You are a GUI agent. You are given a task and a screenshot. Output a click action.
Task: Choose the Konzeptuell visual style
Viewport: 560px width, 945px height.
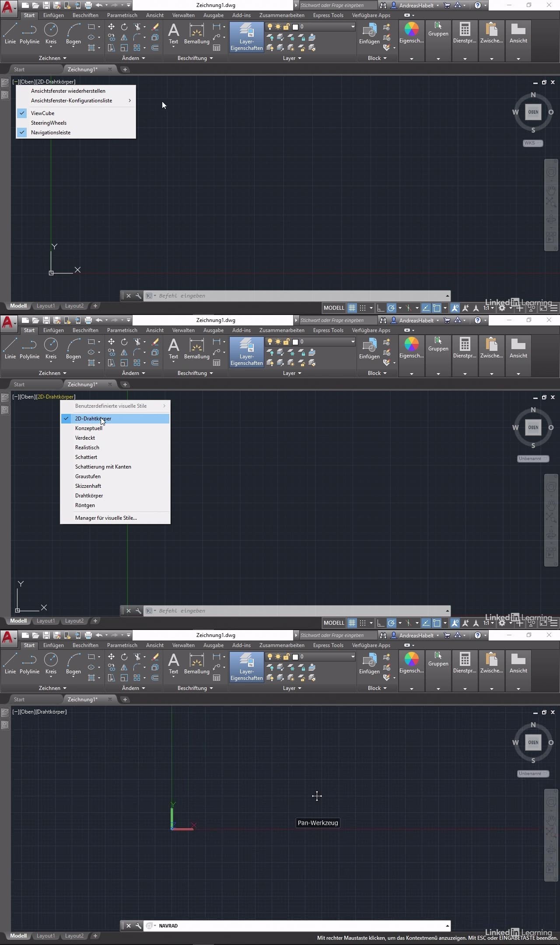click(89, 428)
